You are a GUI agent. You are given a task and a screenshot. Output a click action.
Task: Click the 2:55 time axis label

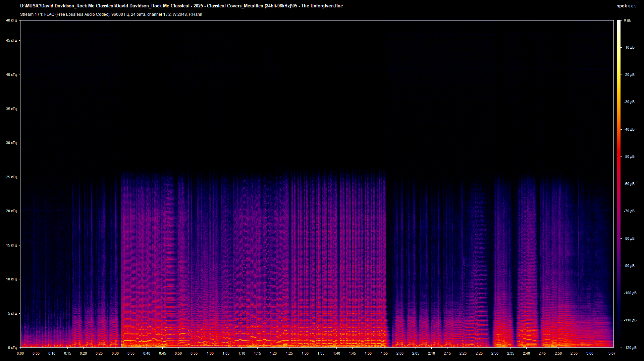coord(574,353)
